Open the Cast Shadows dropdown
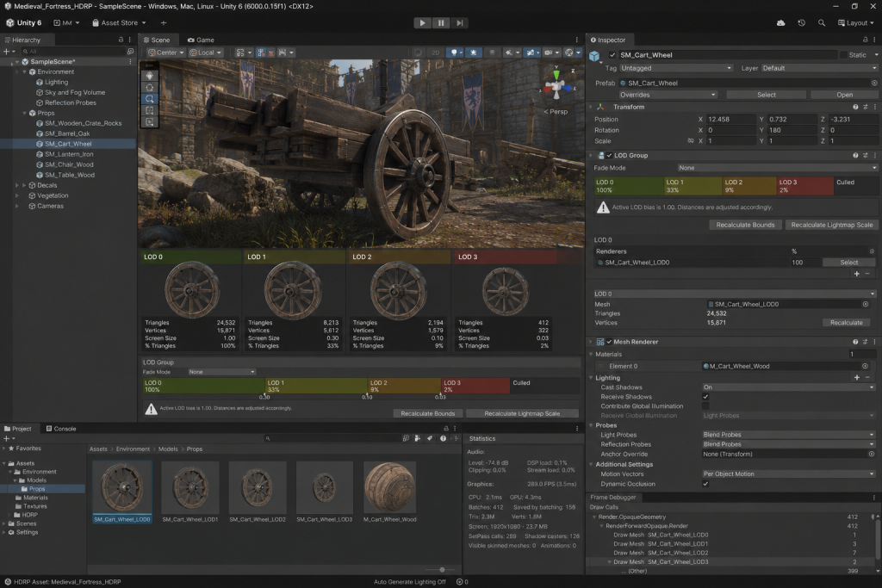The image size is (882, 588). click(789, 387)
